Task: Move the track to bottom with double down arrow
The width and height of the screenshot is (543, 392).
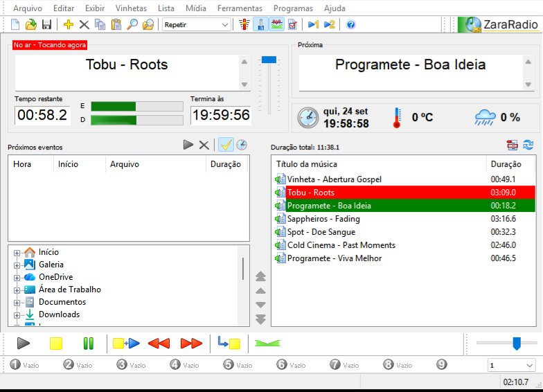Action: pyautogui.click(x=260, y=319)
